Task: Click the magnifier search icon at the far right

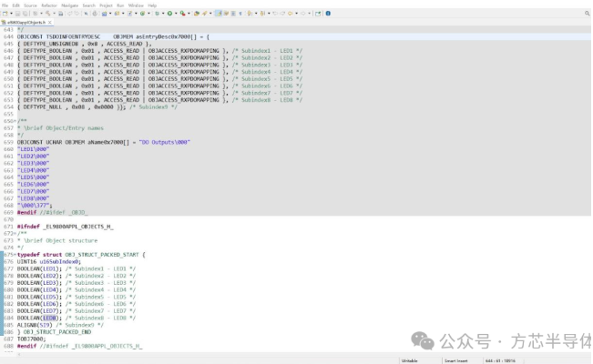Action: [587, 14]
